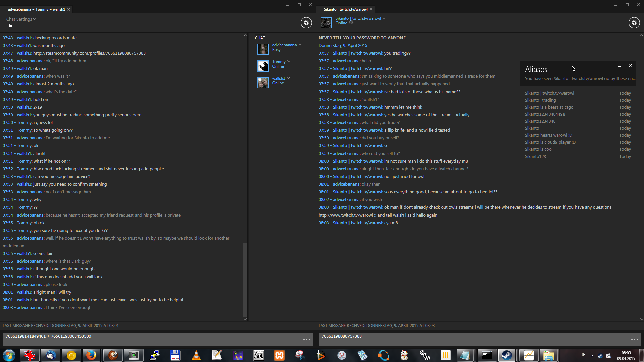Click Sikanto's profile avatar in the header
Image resolution: width=644 pixels, height=362 pixels.
tap(326, 22)
